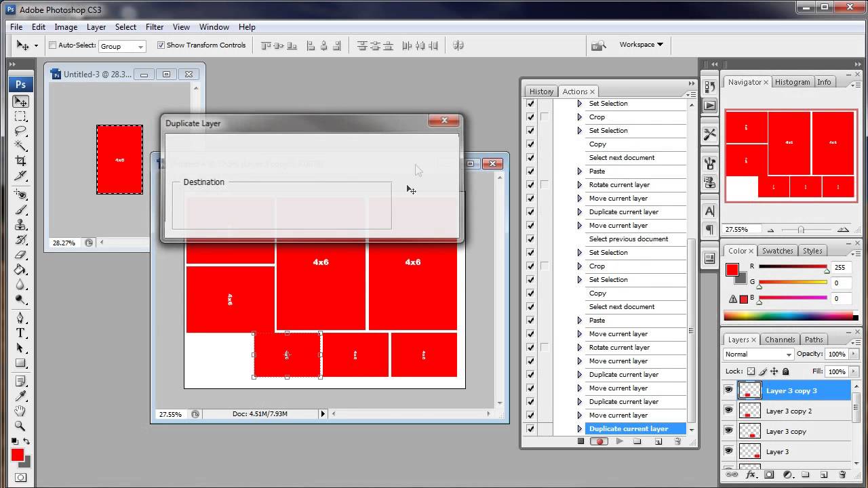Create new layer icon in Layers panel
868x488 pixels.
[x=824, y=474]
